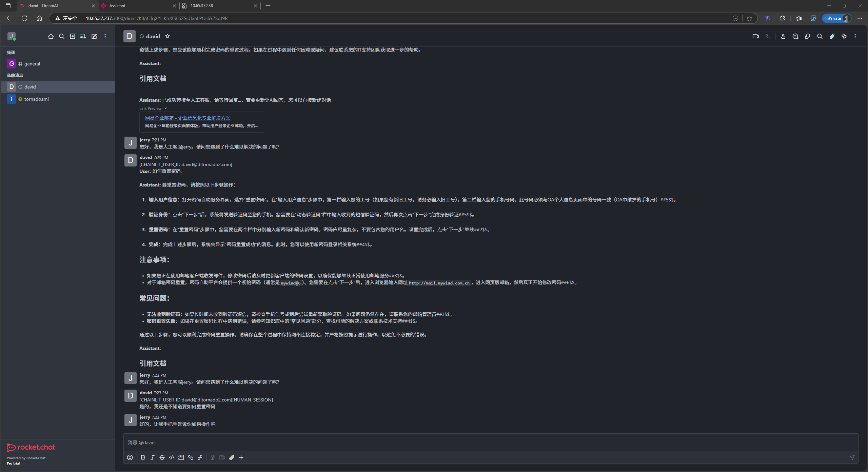The height and width of the screenshot is (472, 868).
Task: Start a video call with david
Action: [x=755, y=36]
